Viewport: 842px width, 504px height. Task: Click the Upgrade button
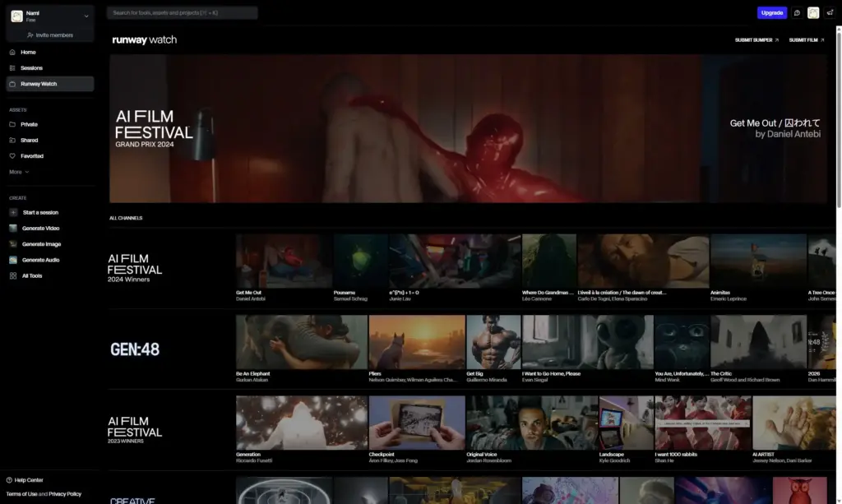point(771,13)
